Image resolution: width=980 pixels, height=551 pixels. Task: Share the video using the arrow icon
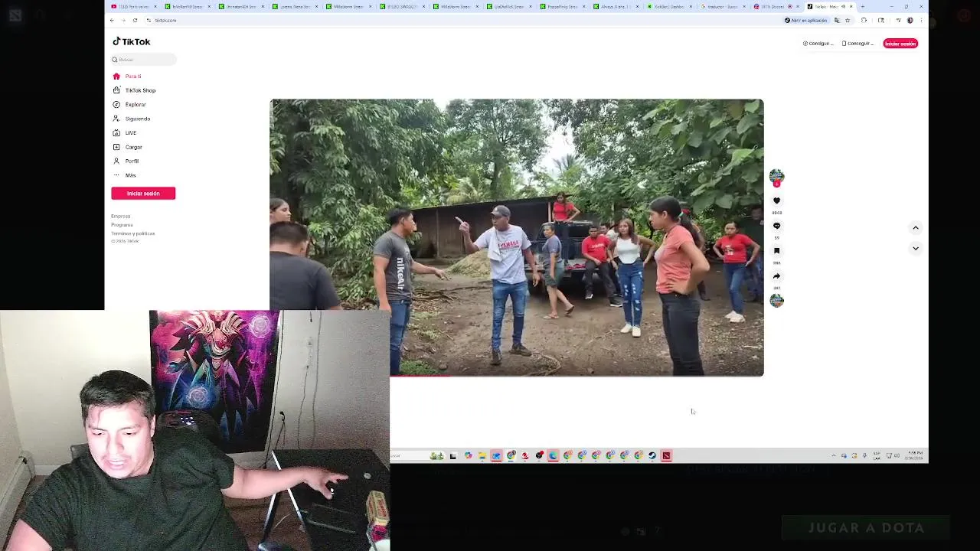[x=776, y=276]
